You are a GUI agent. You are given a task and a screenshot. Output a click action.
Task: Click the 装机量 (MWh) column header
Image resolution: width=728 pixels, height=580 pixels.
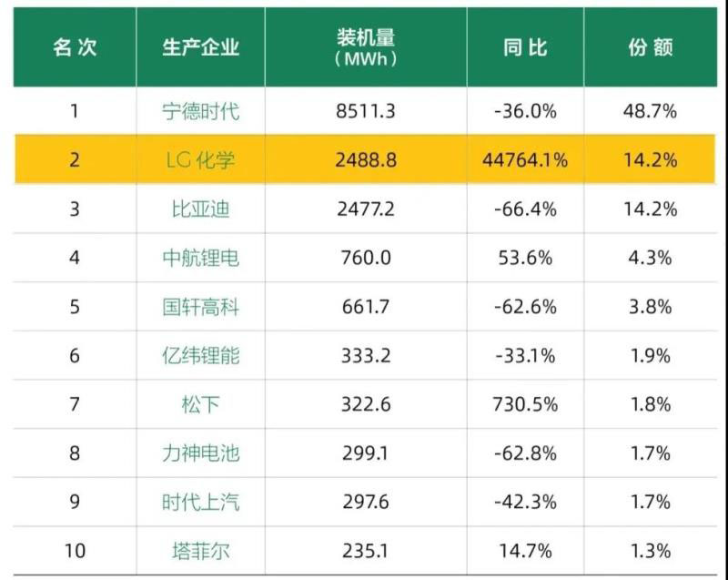(x=365, y=48)
